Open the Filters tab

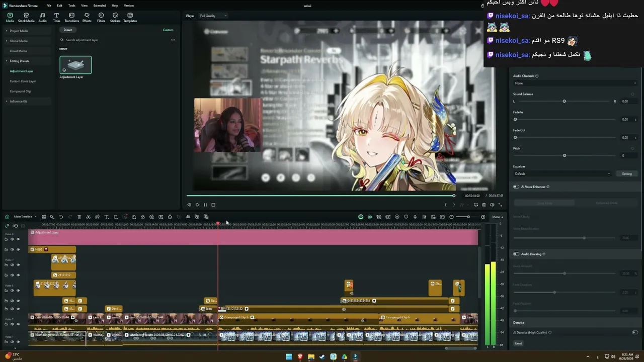tap(101, 18)
